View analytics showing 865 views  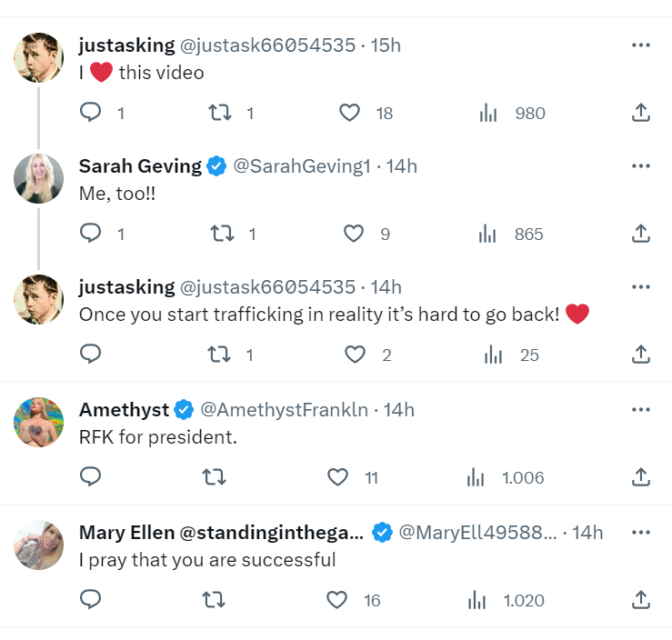489,234
